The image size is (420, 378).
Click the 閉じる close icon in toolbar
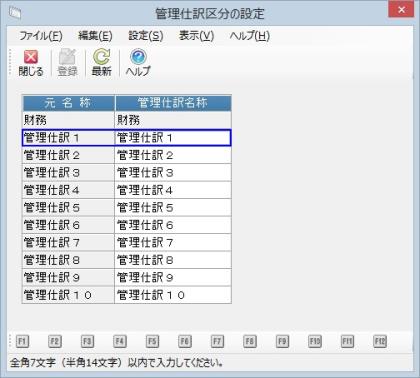(x=31, y=63)
